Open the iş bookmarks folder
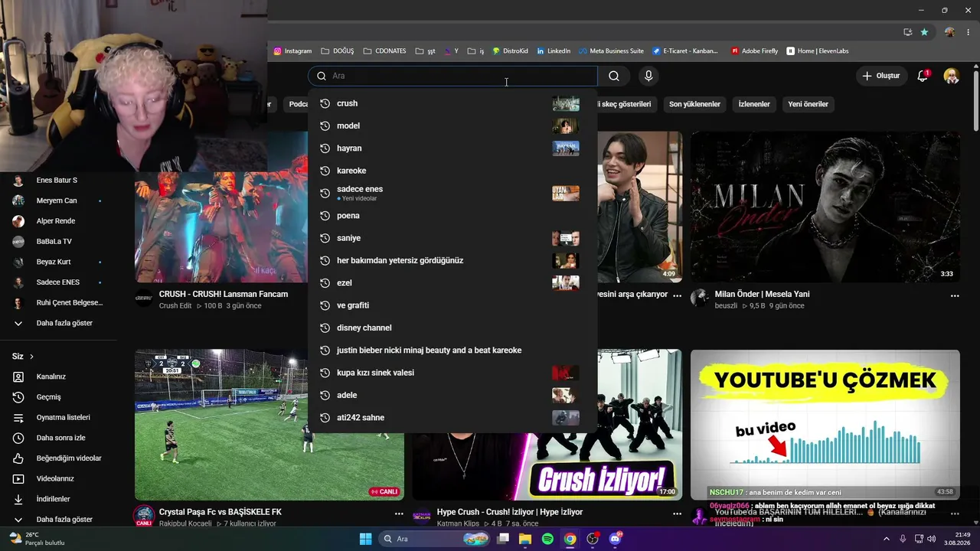Viewport: 980px width, 551px height. (476, 51)
